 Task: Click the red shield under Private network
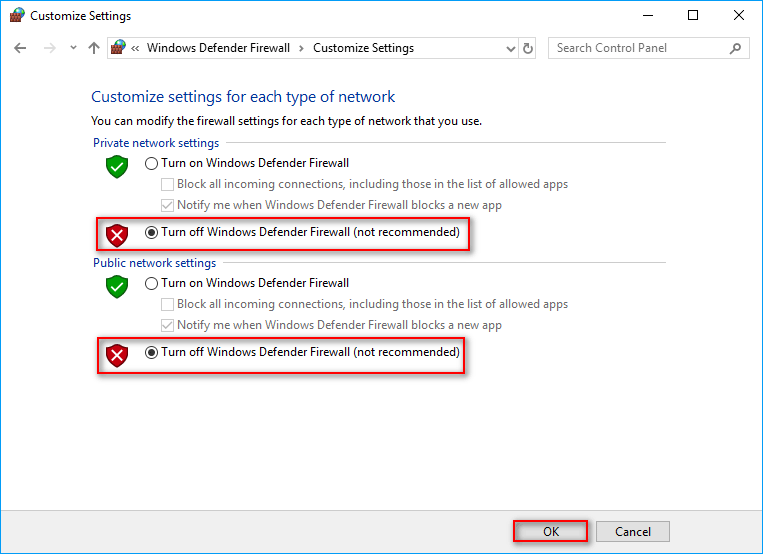click(117, 236)
